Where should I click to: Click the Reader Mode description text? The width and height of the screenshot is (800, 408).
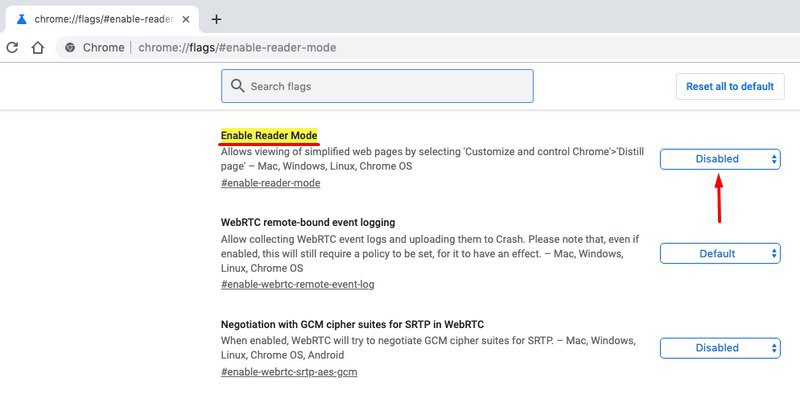coord(432,159)
